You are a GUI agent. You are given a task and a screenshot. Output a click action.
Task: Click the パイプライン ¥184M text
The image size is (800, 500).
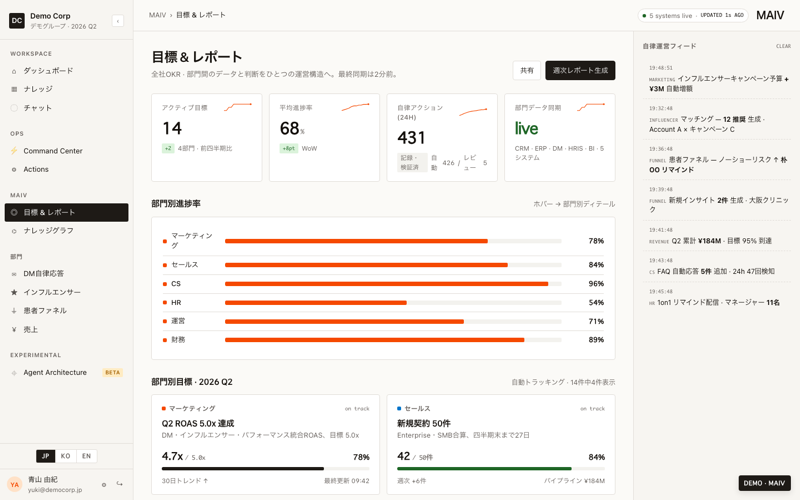pos(574,481)
